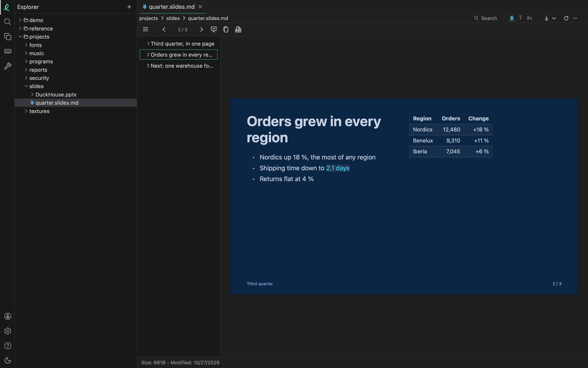Open slide 1 Third quarter, in one page
Image resolution: width=588 pixels, height=368 pixels.
pyautogui.click(x=179, y=44)
